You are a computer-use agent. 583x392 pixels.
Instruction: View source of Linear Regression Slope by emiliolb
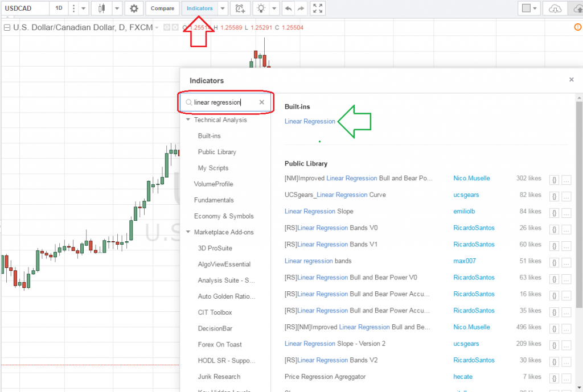pos(554,213)
